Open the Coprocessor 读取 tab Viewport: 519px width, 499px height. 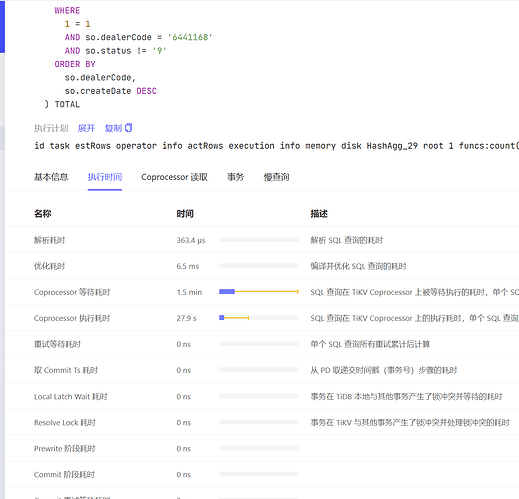click(x=174, y=177)
